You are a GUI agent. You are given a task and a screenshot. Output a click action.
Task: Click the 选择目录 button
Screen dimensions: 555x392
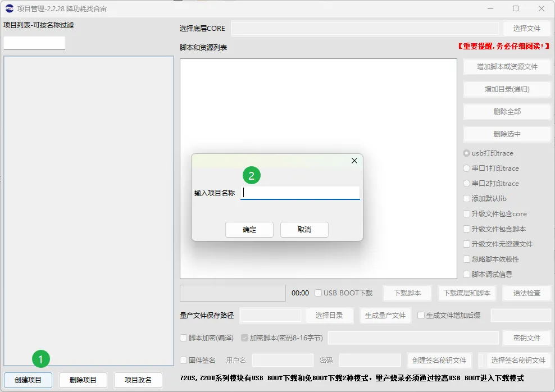click(329, 315)
